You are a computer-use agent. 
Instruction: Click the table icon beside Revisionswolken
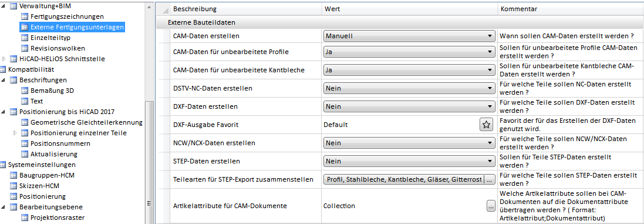point(25,48)
